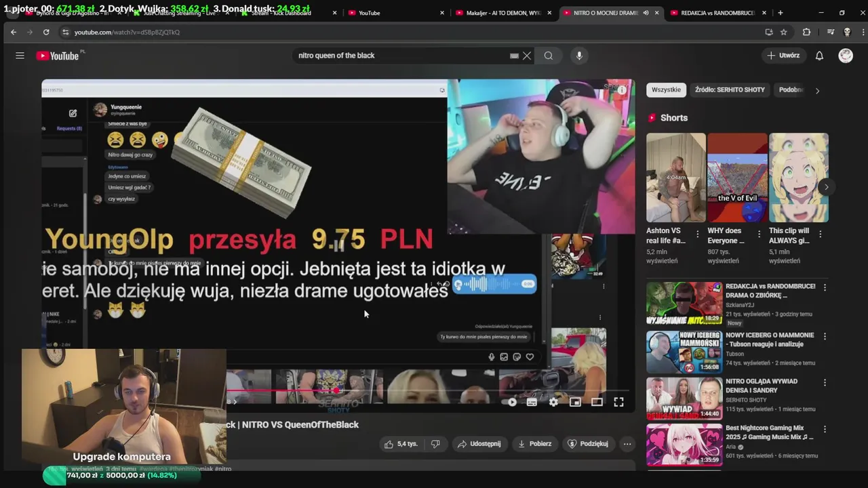Enable theater mode in the player
Image resolution: width=868 pixels, height=488 pixels.
pos(597,402)
